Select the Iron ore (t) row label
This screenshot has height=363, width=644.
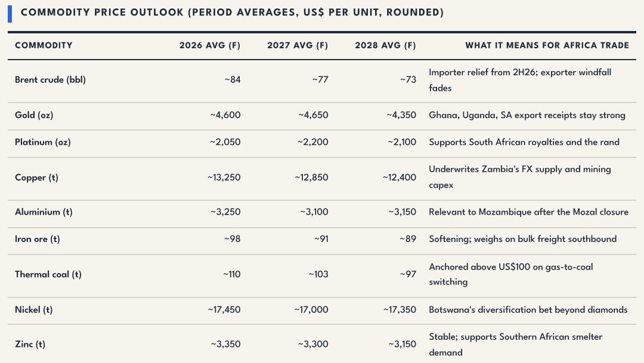click(x=38, y=239)
